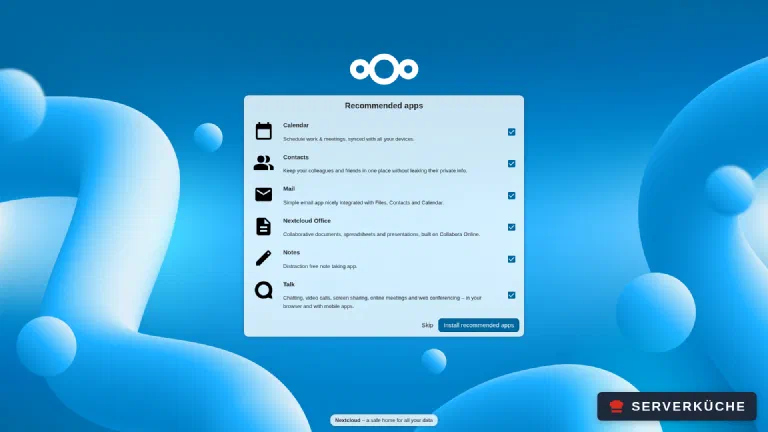Toggle the Notes checkbox

(x=511, y=259)
